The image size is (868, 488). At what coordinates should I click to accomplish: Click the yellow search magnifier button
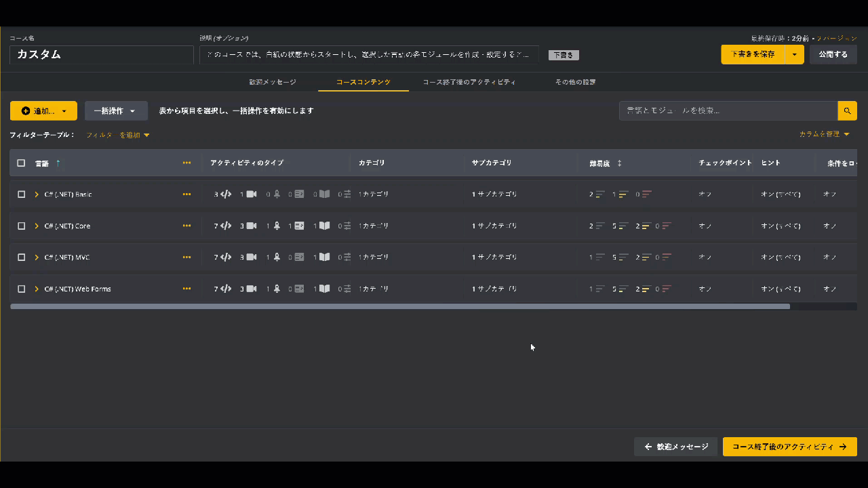(x=847, y=110)
